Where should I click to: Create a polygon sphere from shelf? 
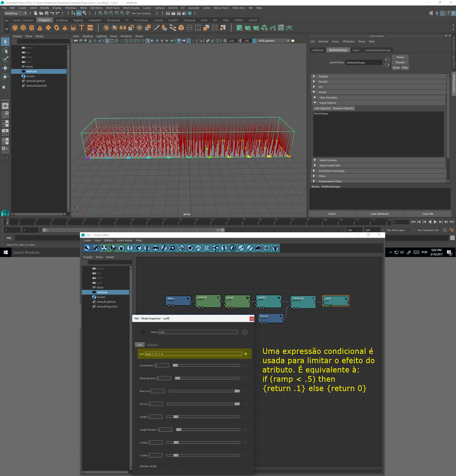tap(15, 28)
